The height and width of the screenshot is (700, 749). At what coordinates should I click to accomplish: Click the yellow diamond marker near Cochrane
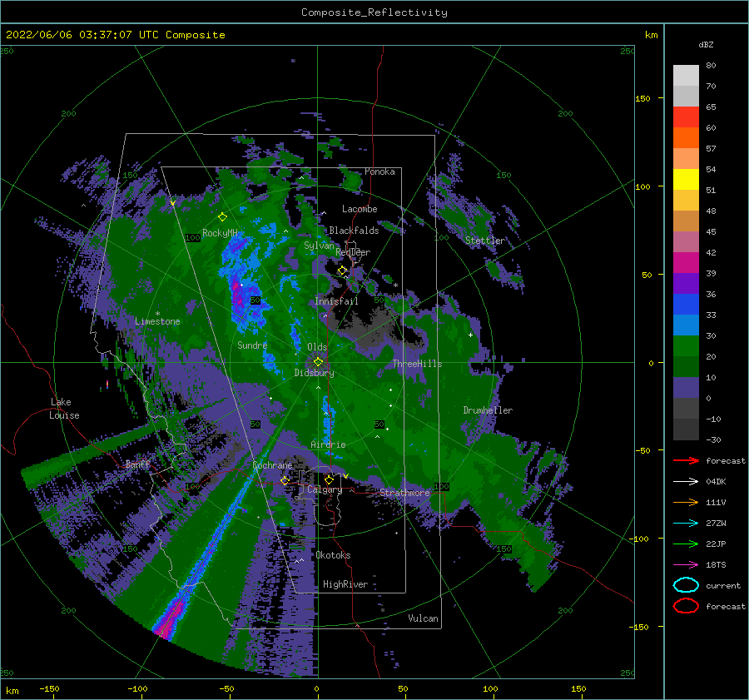pos(285,481)
